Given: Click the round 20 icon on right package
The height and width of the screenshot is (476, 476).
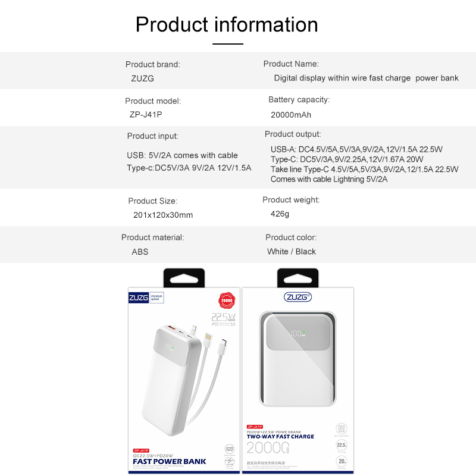Looking at the screenshot, I should click(342, 461).
